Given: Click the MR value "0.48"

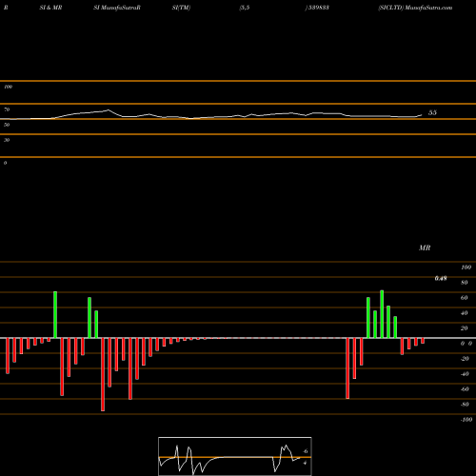Looking at the screenshot, I should click(x=441, y=278).
